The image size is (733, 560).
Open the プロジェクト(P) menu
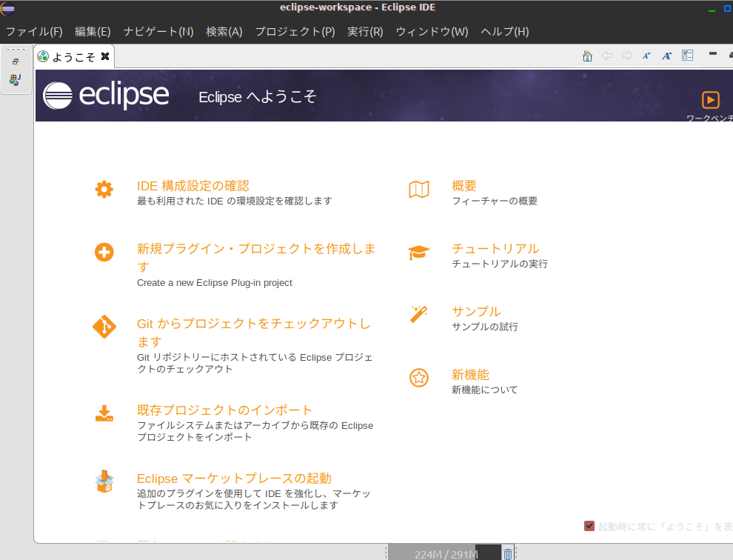[295, 31]
